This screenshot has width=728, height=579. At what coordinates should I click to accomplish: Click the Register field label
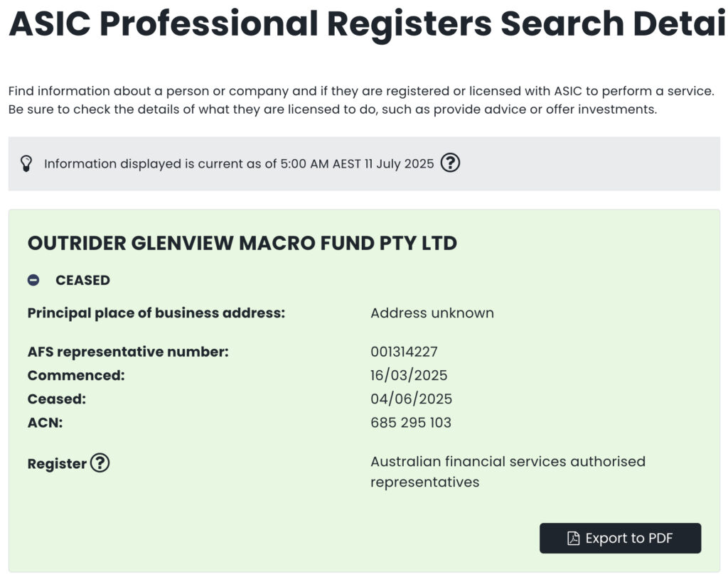pos(57,463)
